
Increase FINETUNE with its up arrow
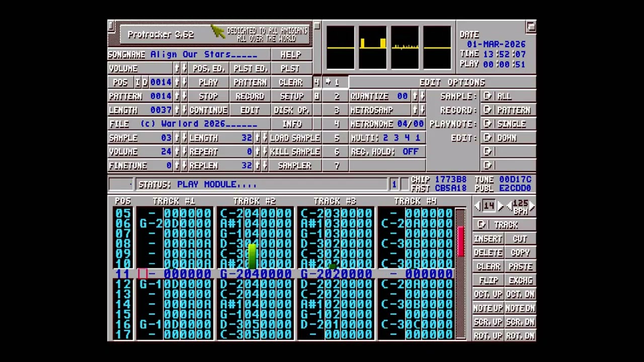pos(177,165)
